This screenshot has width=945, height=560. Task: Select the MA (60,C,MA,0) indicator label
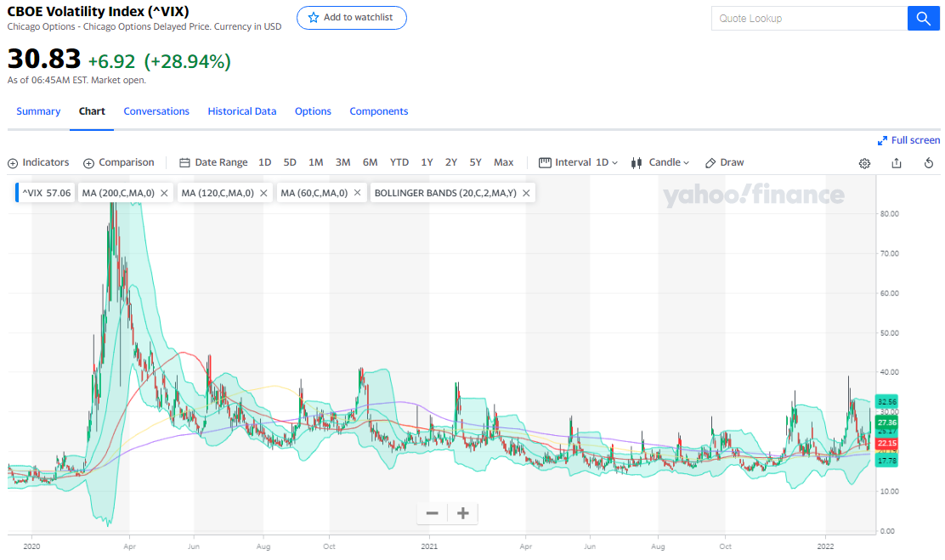point(314,193)
